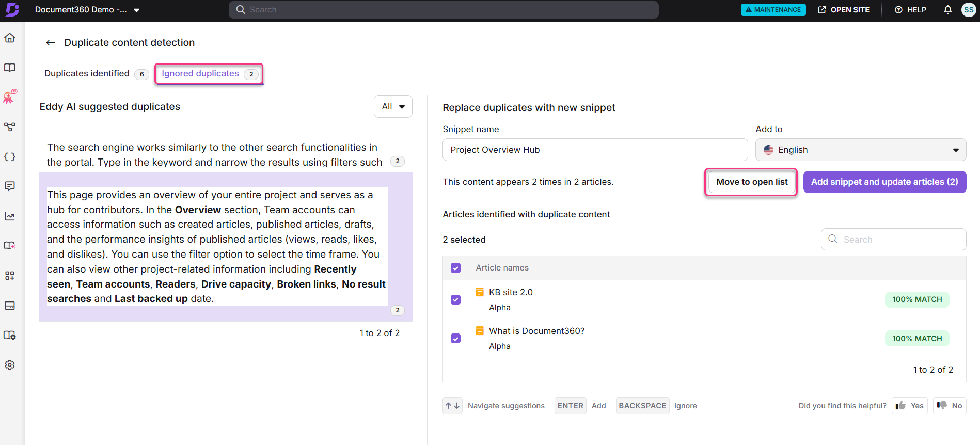Click What is Document360? article name
This screenshot has height=445, width=980.
click(536, 331)
